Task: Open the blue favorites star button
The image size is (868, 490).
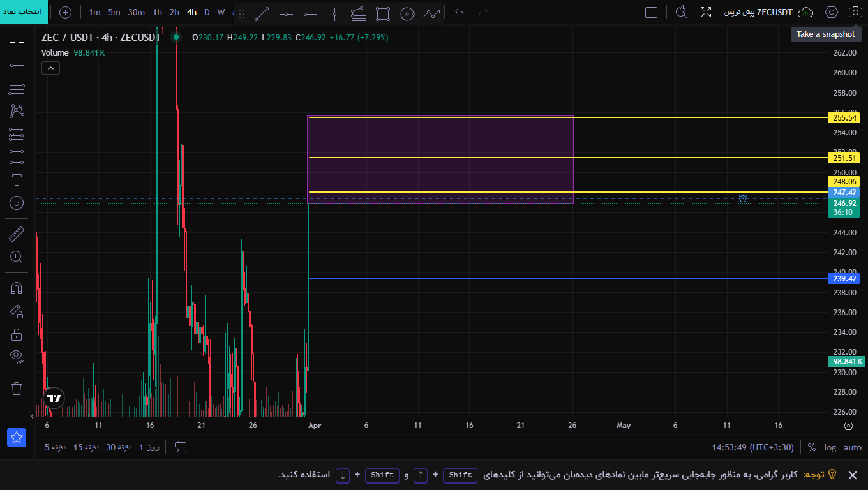Action: coord(17,438)
